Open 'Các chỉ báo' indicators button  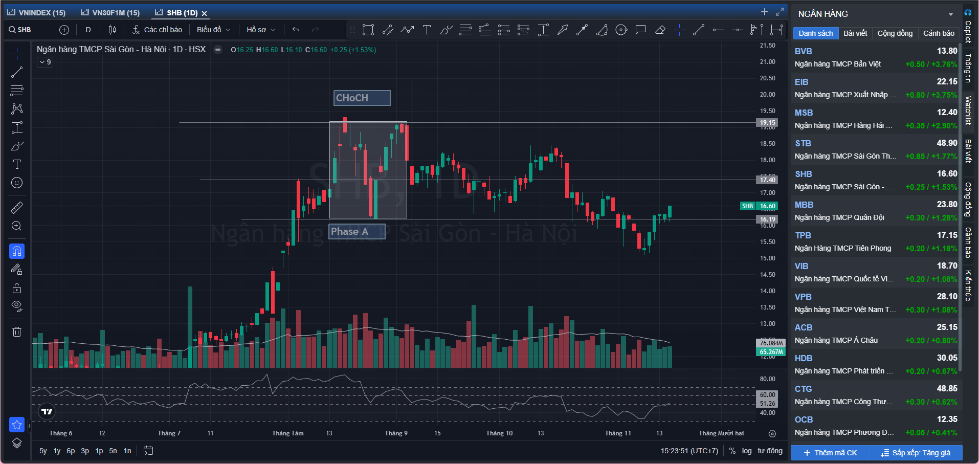157,30
